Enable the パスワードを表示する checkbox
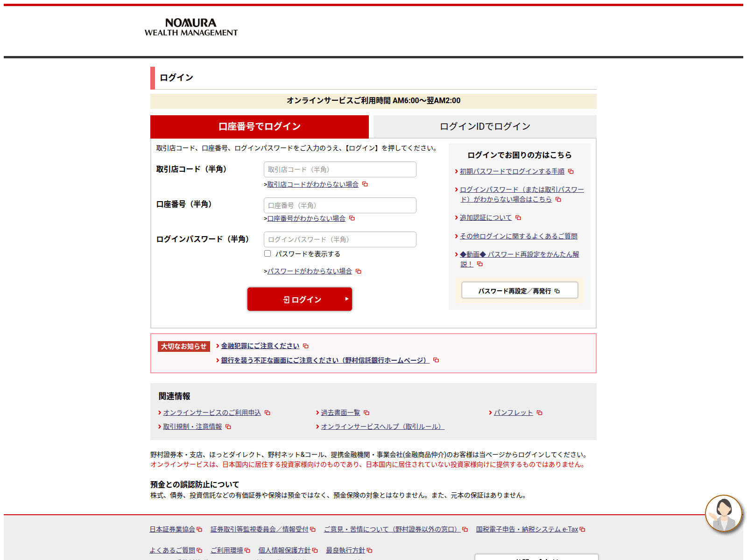The image size is (747, 560). 268,253
